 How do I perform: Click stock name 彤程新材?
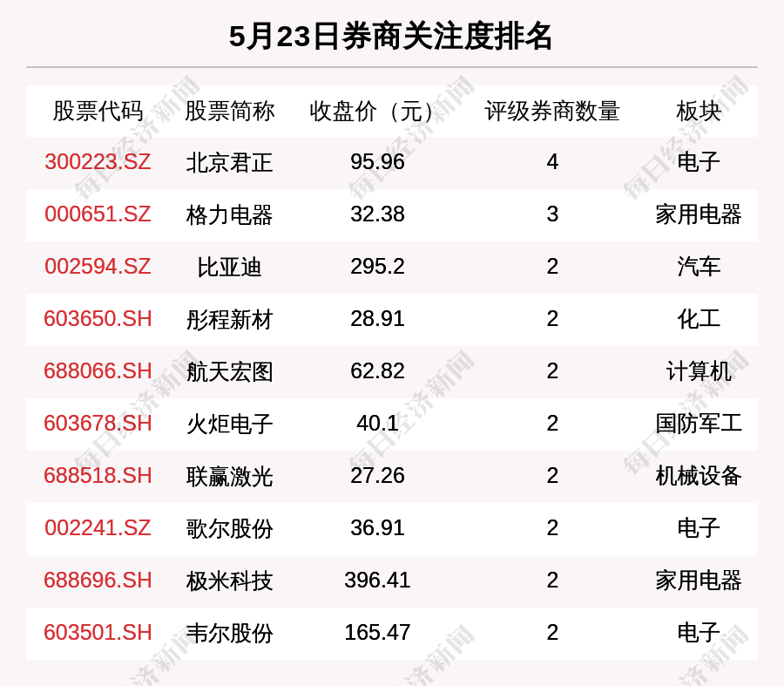coord(229,320)
